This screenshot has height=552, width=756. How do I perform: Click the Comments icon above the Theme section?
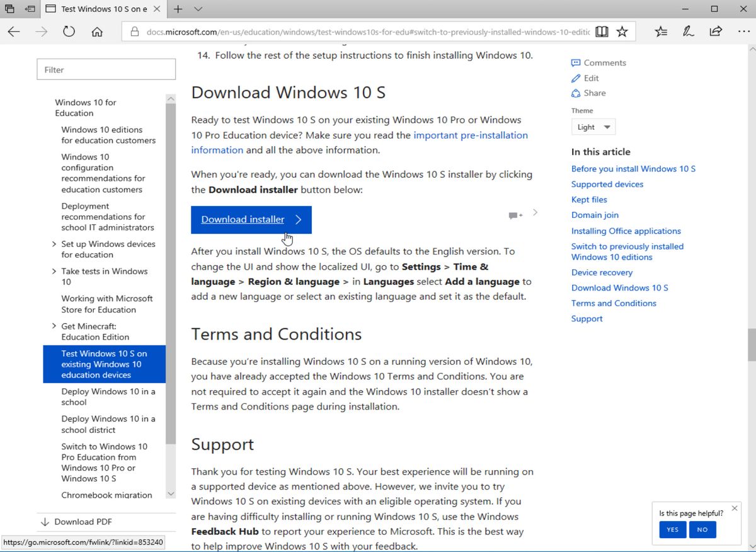[x=575, y=62]
